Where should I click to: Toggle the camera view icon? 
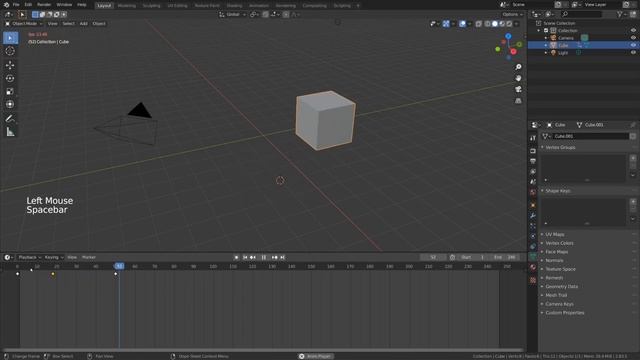tap(518, 89)
